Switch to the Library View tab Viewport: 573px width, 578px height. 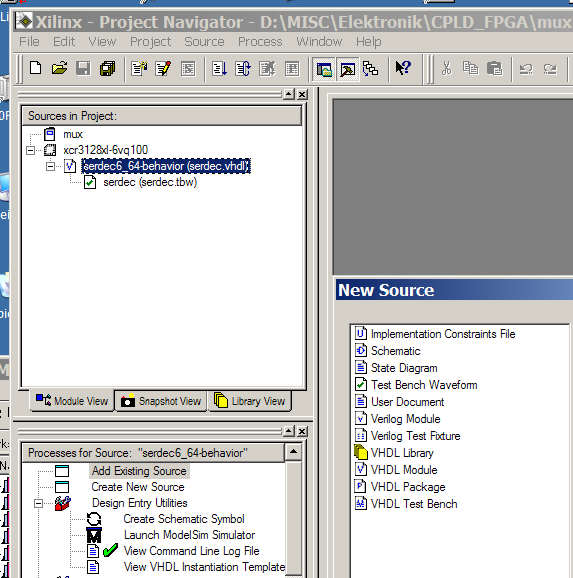point(250,401)
